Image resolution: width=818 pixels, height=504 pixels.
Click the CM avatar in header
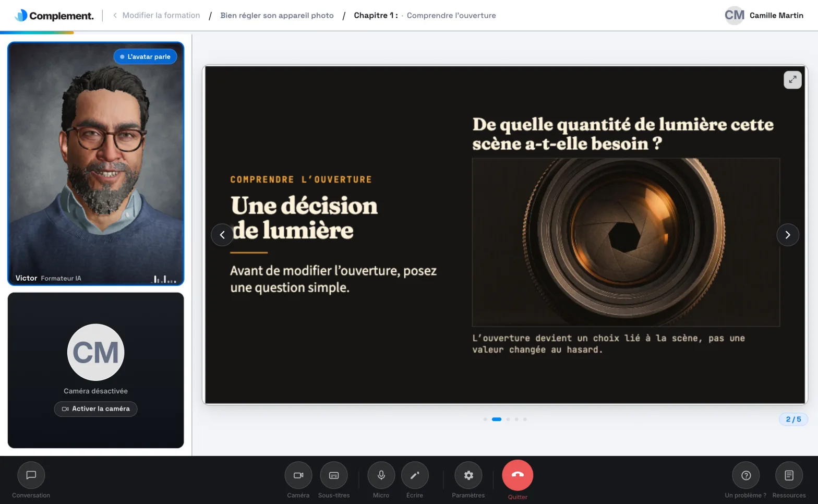pos(735,15)
